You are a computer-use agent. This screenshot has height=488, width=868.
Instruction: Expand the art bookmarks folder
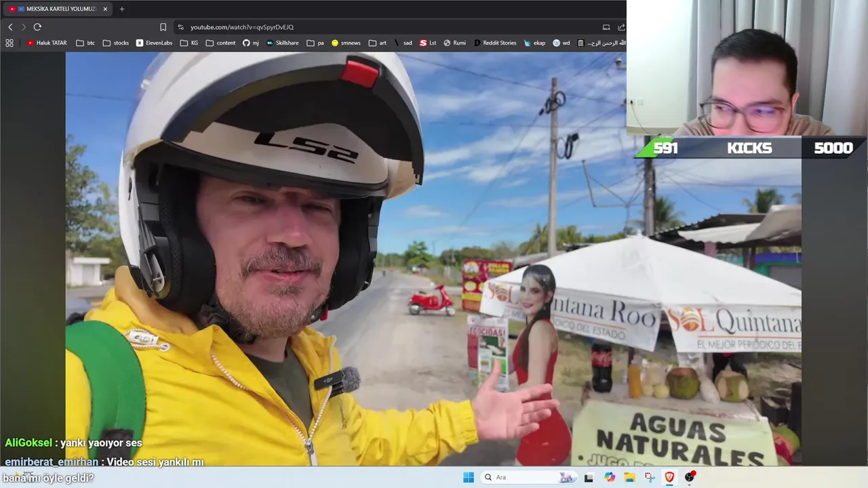click(x=378, y=43)
